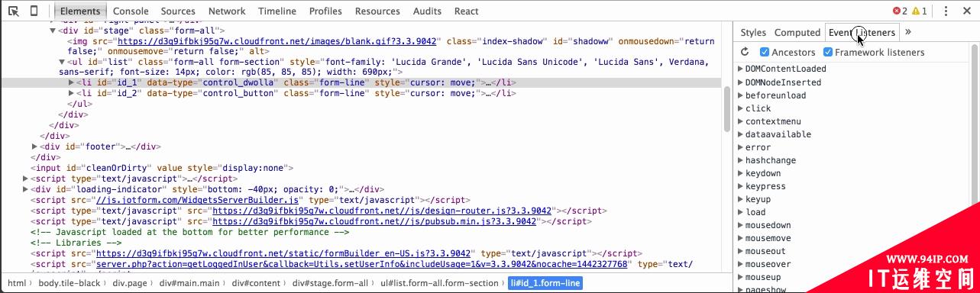Open the server.php getLoggedInUser script link

point(361,264)
